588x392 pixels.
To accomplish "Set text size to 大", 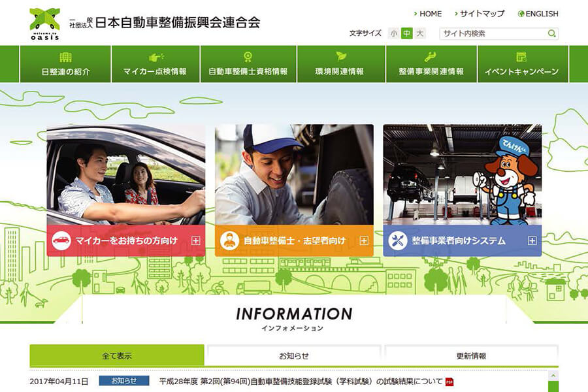I will pos(420,33).
